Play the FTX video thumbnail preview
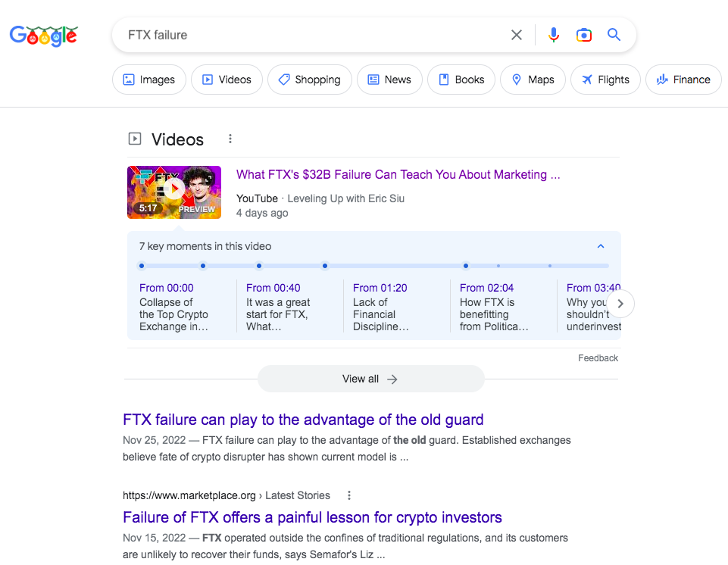The image size is (728, 565). point(174,192)
